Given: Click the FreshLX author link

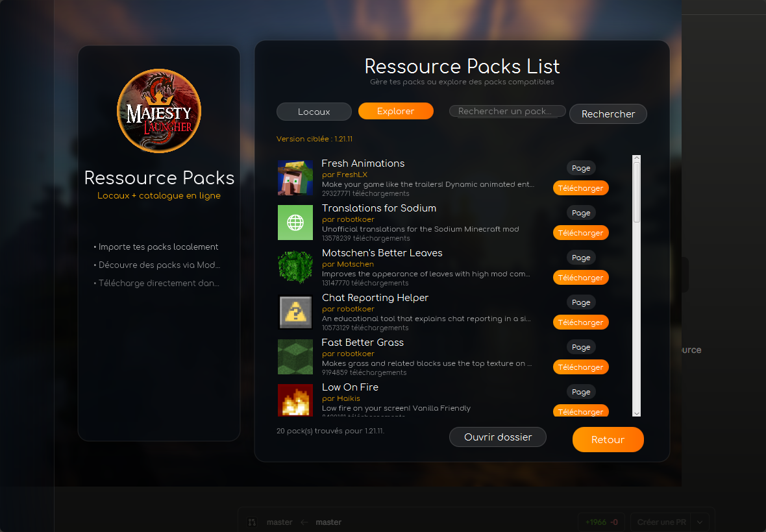Looking at the screenshot, I should (345, 175).
